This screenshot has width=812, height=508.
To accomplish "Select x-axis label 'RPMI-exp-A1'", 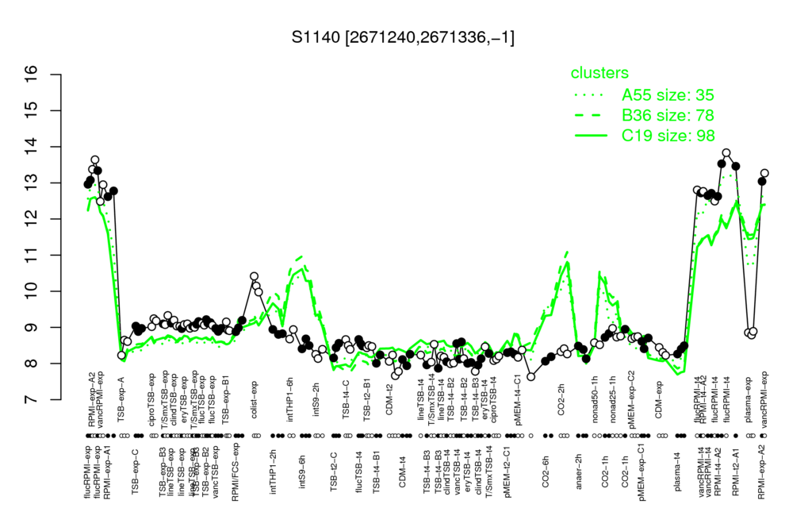I will tap(107, 471).
